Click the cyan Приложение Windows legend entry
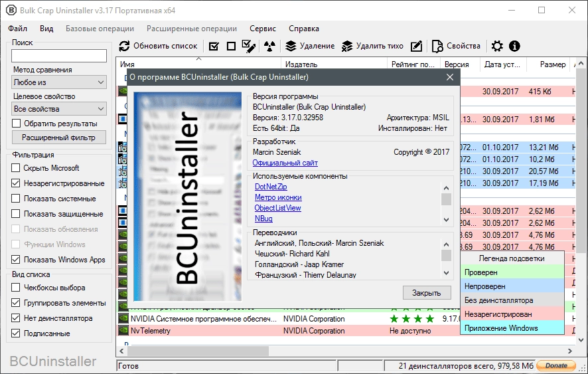The image size is (588, 374). (x=512, y=327)
